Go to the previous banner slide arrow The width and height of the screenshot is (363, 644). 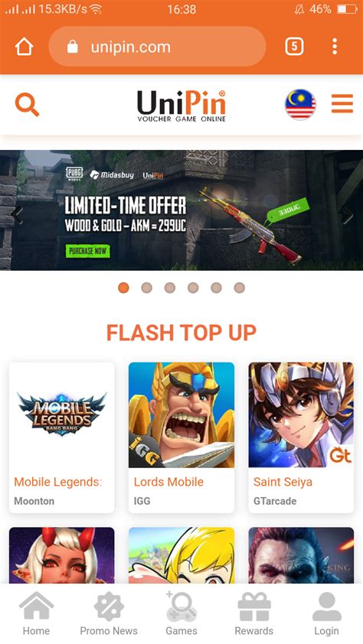(x=17, y=215)
